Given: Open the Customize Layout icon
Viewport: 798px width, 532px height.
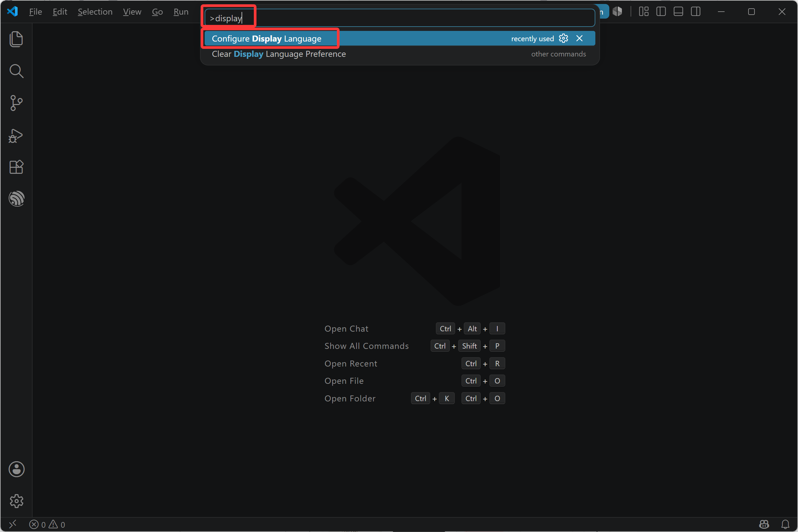Looking at the screenshot, I should tap(644, 12).
